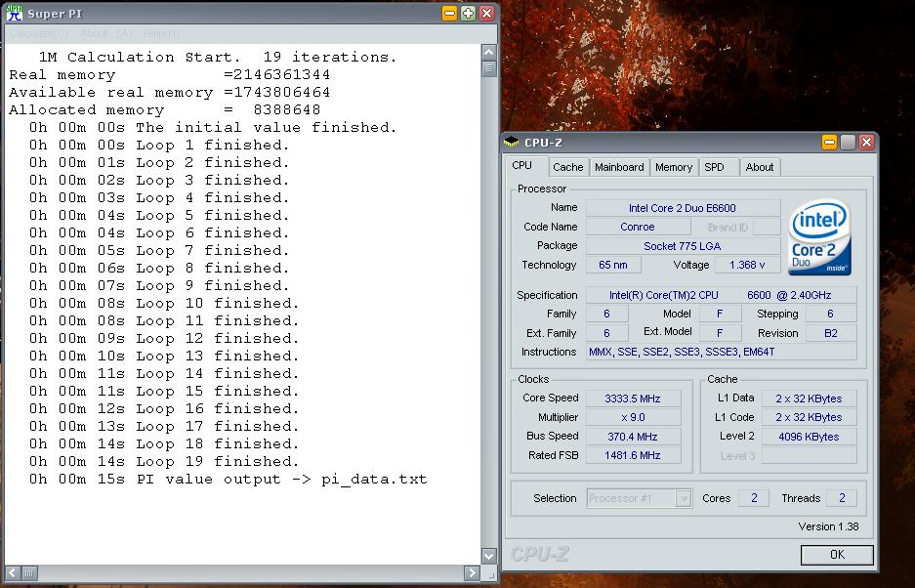Click the L1 Data value '2 x 32 KBytes'
The width and height of the screenshot is (915, 588).
pyautogui.click(x=809, y=399)
